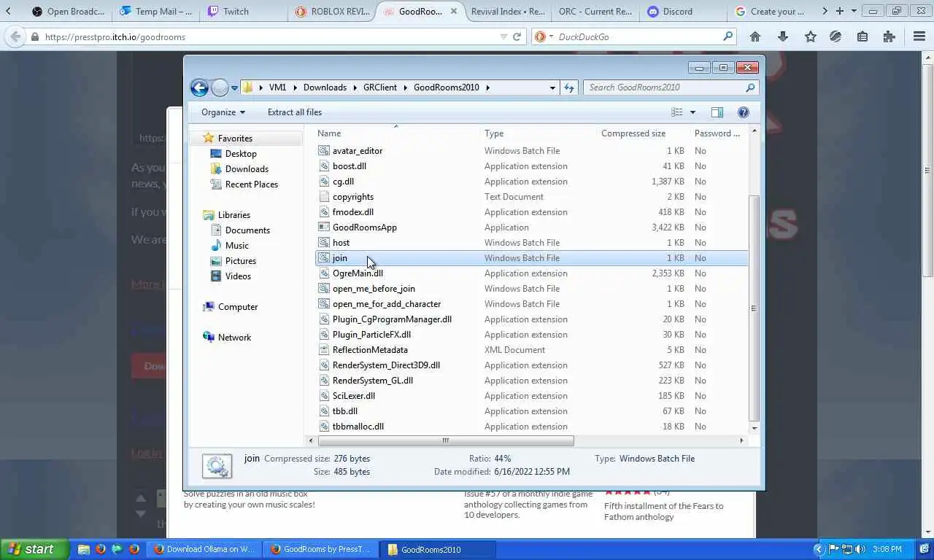Click the Explorer back arrow button
This screenshot has width=934, height=560.
199,87
